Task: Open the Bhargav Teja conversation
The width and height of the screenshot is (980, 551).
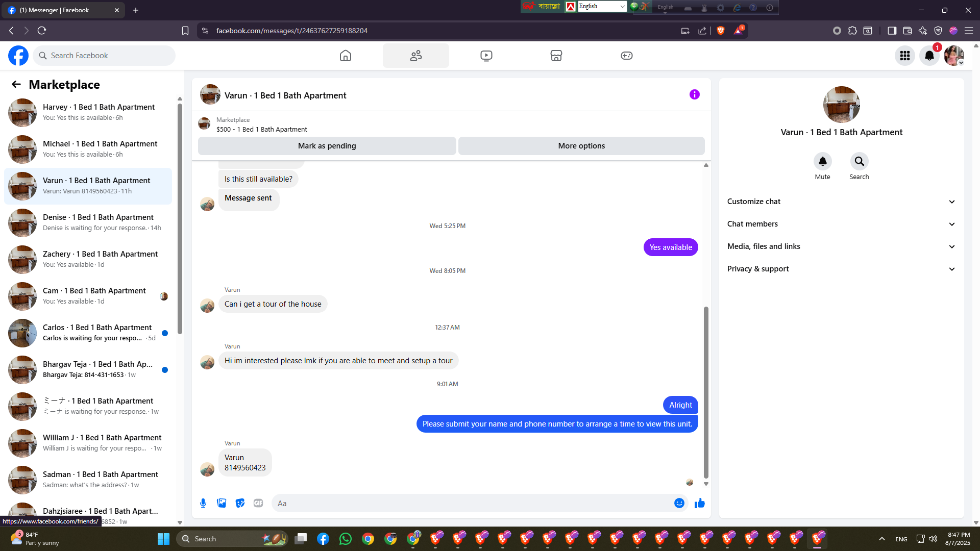Action: [88, 370]
